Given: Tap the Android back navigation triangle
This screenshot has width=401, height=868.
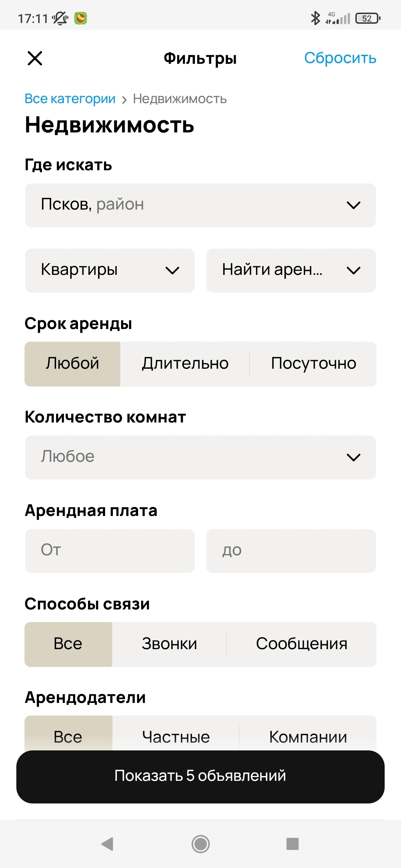Looking at the screenshot, I should pyautogui.click(x=107, y=844).
